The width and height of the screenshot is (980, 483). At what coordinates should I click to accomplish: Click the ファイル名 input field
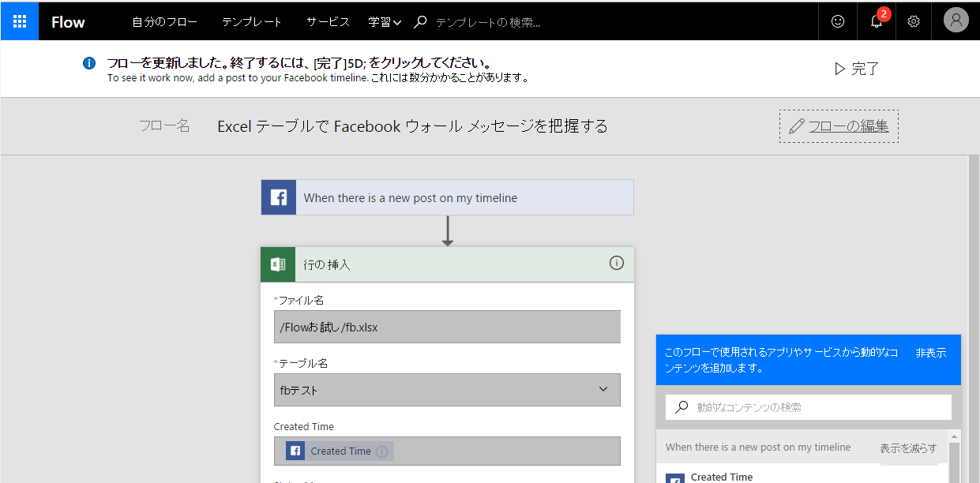tap(447, 327)
